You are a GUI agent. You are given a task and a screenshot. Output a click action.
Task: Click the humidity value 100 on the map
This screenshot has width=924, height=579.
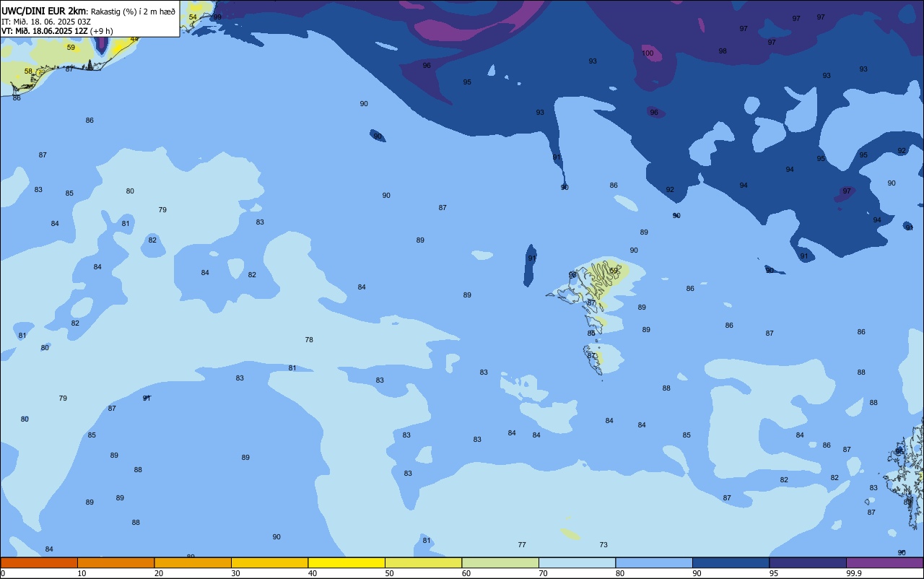coord(648,53)
